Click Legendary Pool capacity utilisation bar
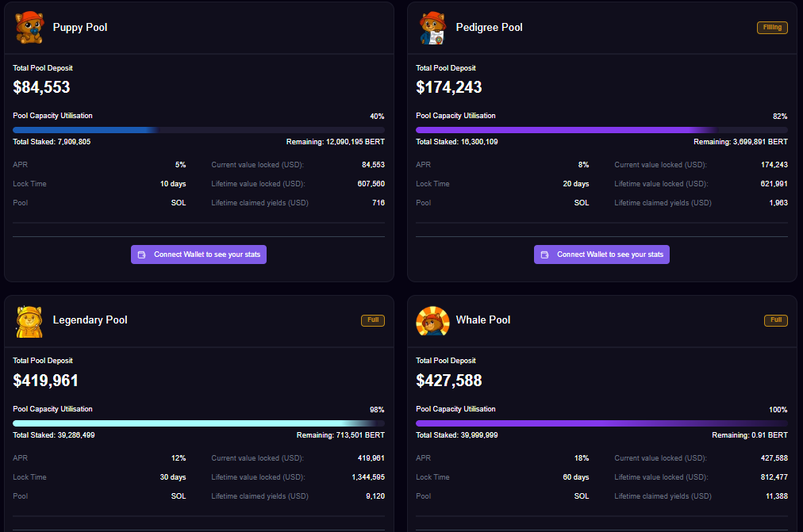Viewport: 803px width, 532px height. (x=198, y=423)
